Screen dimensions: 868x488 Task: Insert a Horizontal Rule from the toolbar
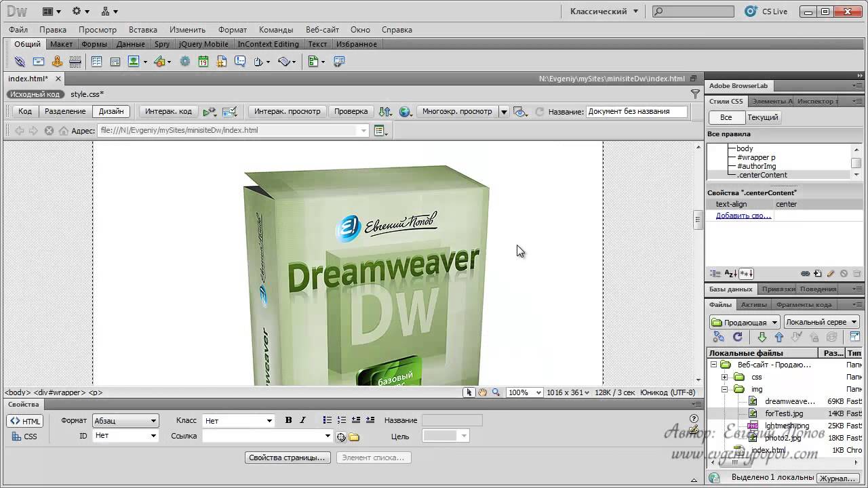click(x=75, y=62)
